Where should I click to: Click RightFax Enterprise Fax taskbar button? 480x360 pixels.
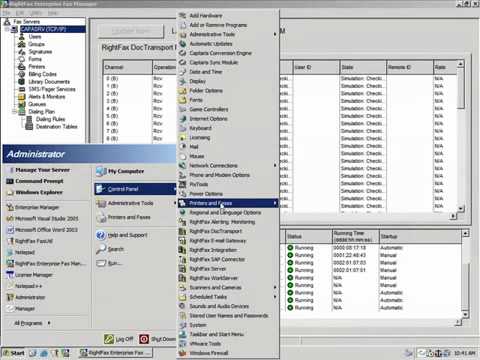pos(116,353)
